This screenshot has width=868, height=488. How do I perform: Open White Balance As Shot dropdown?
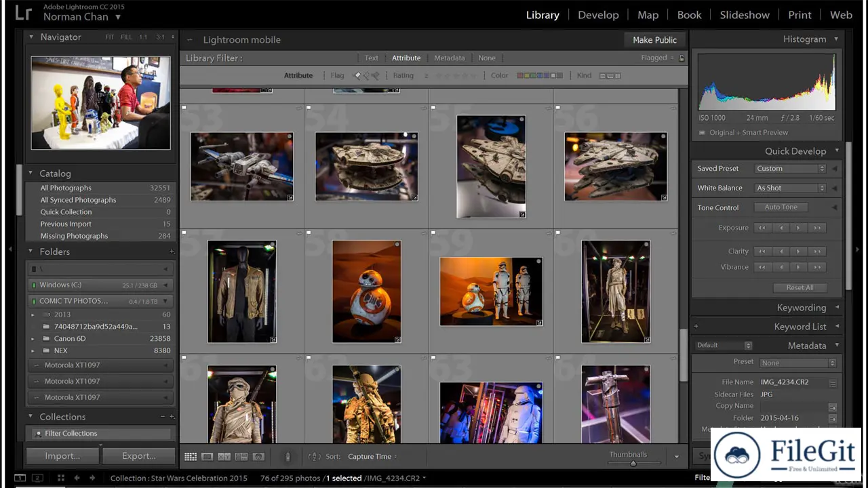coord(791,188)
